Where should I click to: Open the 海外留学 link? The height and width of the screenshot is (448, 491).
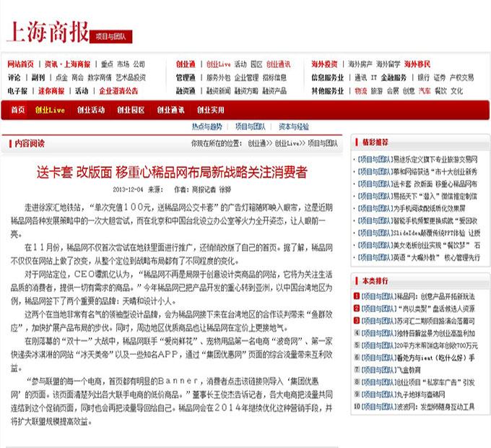click(388, 64)
